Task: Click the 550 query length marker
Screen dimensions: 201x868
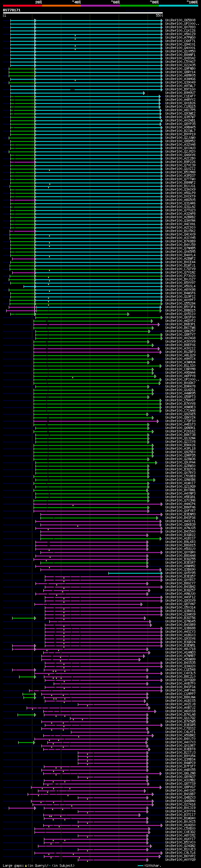Action: click(x=159, y=15)
